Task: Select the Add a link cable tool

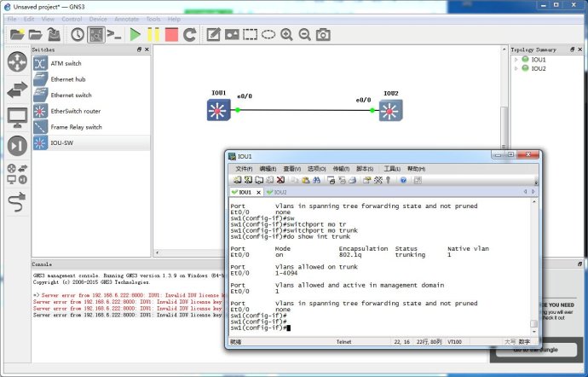Action: pyautogui.click(x=17, y=201)
